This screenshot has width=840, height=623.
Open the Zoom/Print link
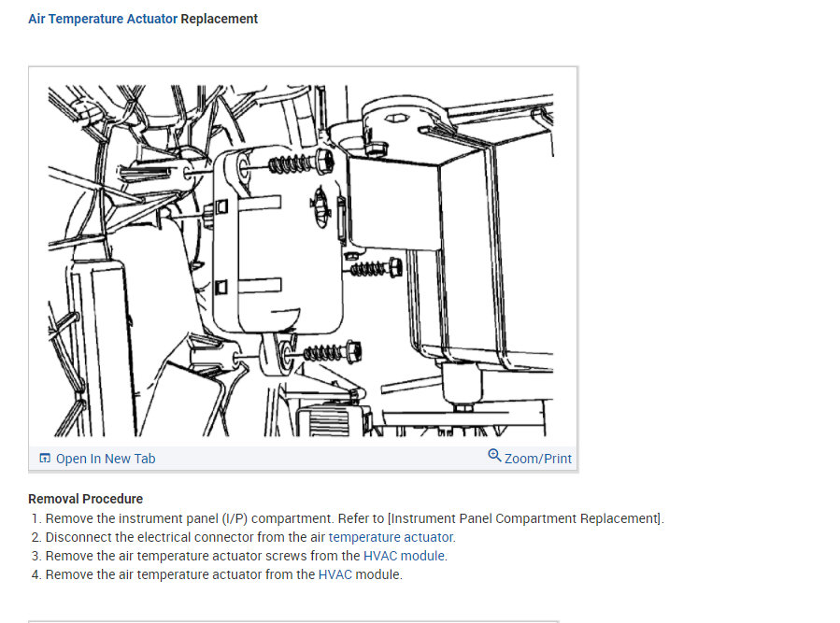(x=538, y=459)
